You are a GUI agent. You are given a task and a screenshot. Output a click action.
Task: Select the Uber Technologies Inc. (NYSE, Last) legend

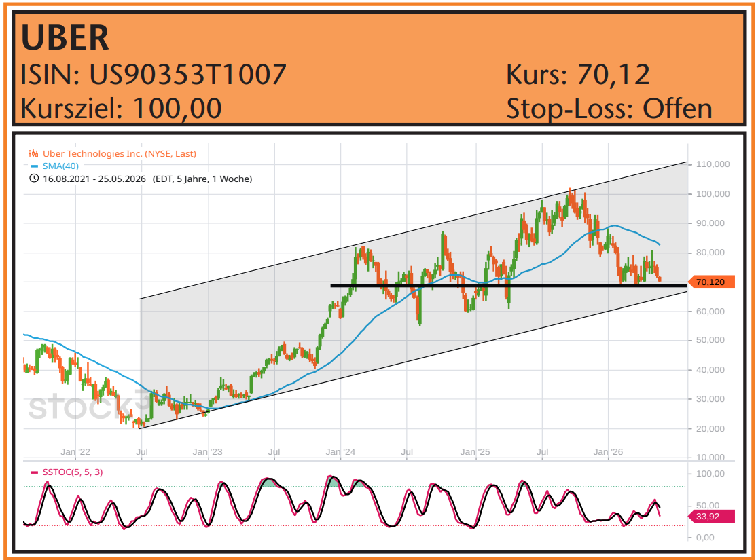tap(120, 153)
